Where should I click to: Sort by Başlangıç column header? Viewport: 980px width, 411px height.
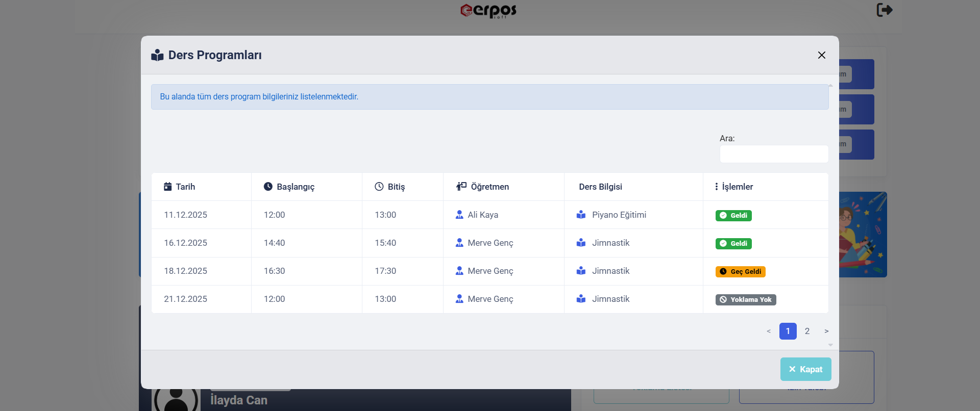289,187
